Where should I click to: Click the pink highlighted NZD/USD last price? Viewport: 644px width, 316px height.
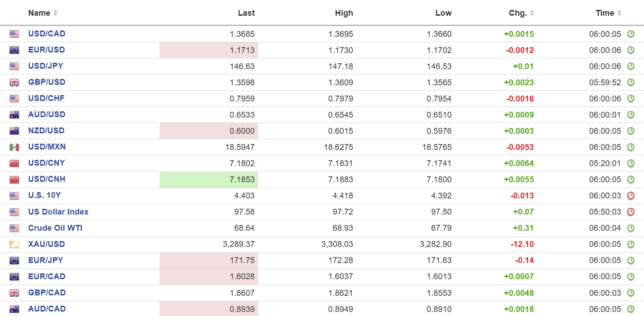(x=209, y=131)
